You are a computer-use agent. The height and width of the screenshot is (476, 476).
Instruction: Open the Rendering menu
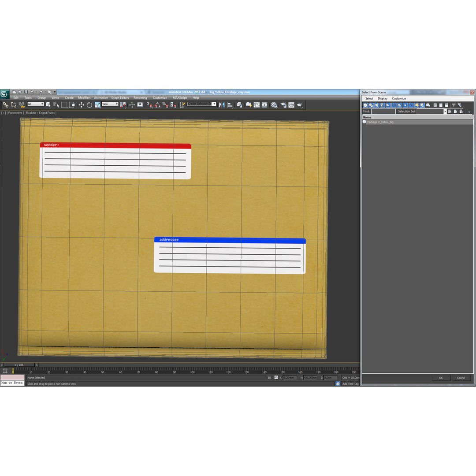(140, 98)
